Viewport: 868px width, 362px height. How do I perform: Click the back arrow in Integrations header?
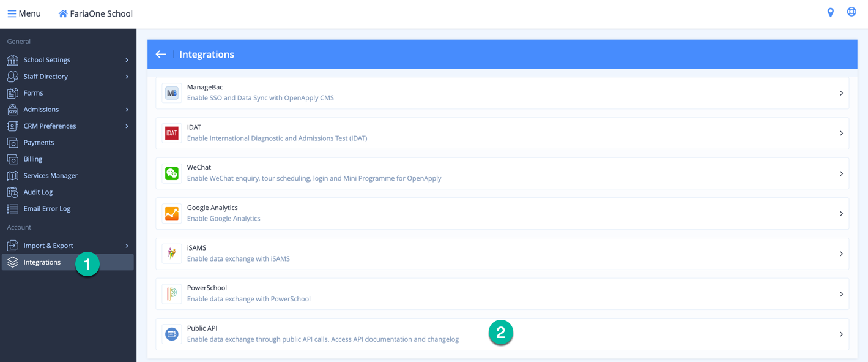[161, 55]
